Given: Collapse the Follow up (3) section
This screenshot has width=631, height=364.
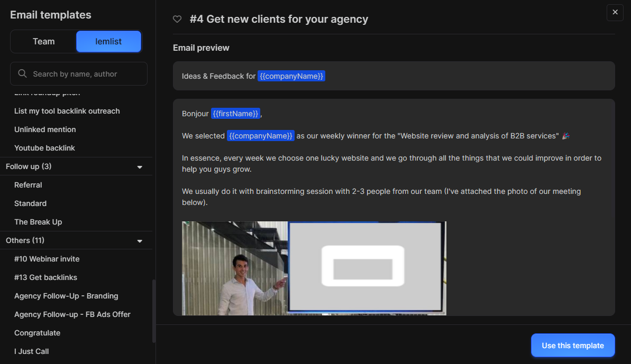Looking at the screenshot, I should 139,166.
